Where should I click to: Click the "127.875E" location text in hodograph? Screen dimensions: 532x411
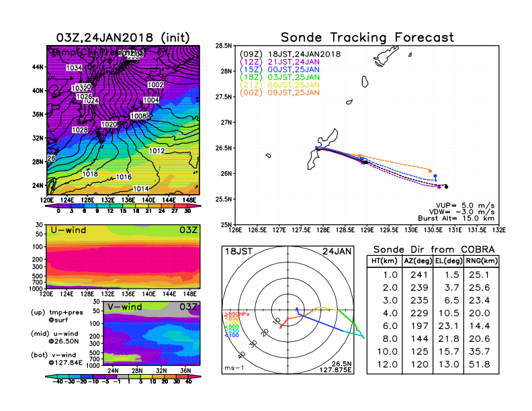point(335,369)
